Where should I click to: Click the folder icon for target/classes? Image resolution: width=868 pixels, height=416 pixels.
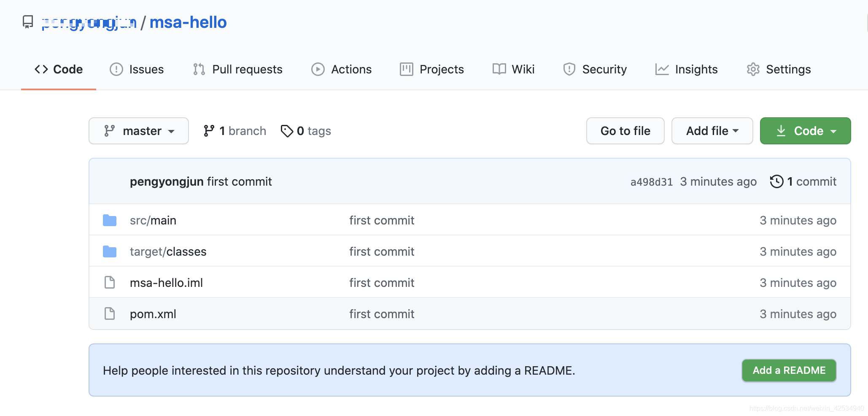tap(110, 251)
